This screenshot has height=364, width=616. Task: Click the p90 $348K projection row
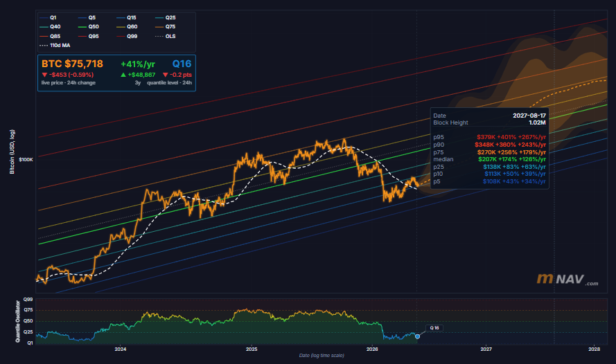489,145
